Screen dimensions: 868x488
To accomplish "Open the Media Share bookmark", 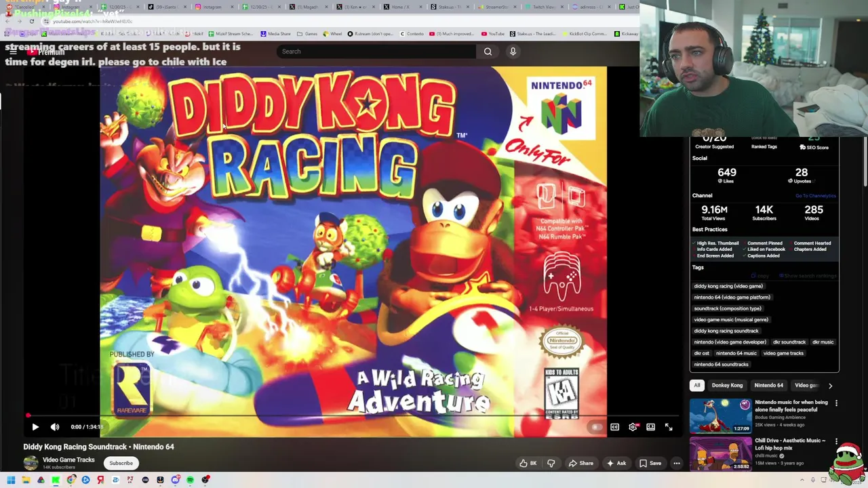I will coord(275,33).
